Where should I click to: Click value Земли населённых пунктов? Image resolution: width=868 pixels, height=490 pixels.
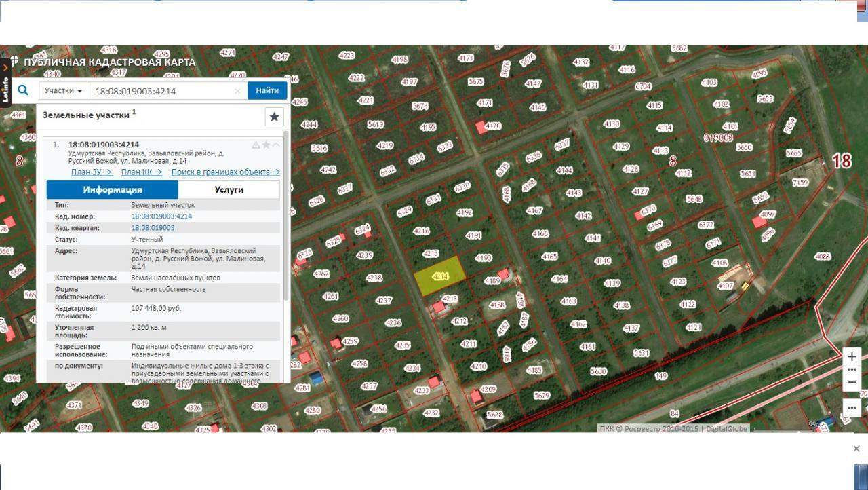(x=176, y=278)
